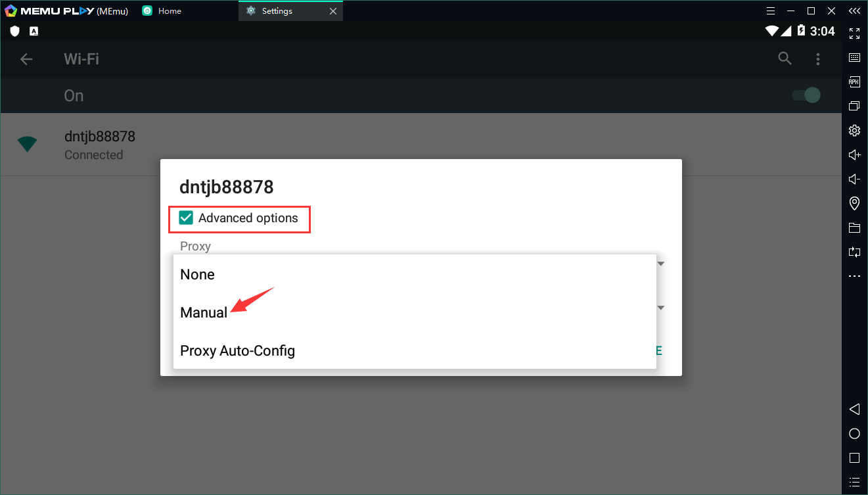Switch to the Home tab
Viewport: 868px width, 495px height.
[169, 11]
